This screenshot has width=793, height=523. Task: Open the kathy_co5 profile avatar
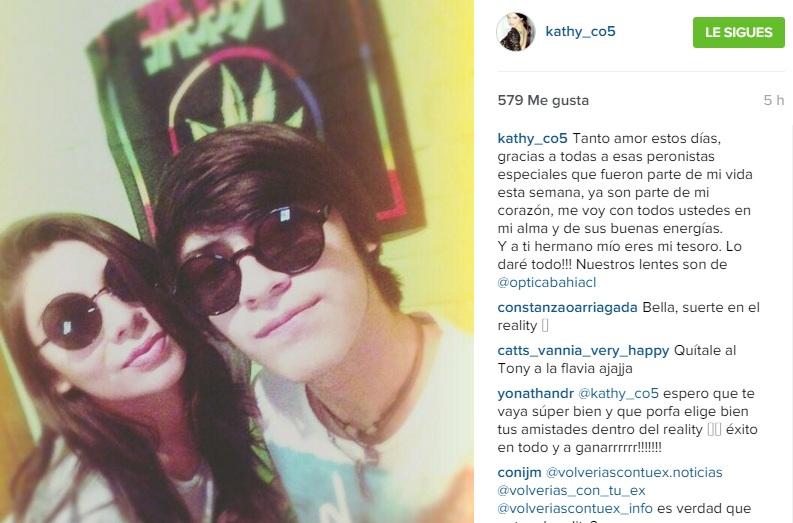(516, 32)
